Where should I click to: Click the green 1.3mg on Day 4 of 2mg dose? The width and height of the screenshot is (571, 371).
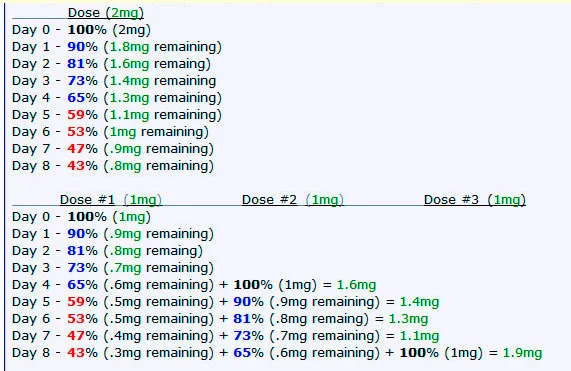point(129,98)
